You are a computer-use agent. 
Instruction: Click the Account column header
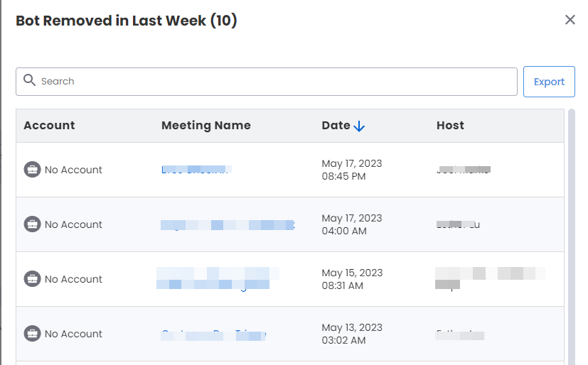pos(49,126)
